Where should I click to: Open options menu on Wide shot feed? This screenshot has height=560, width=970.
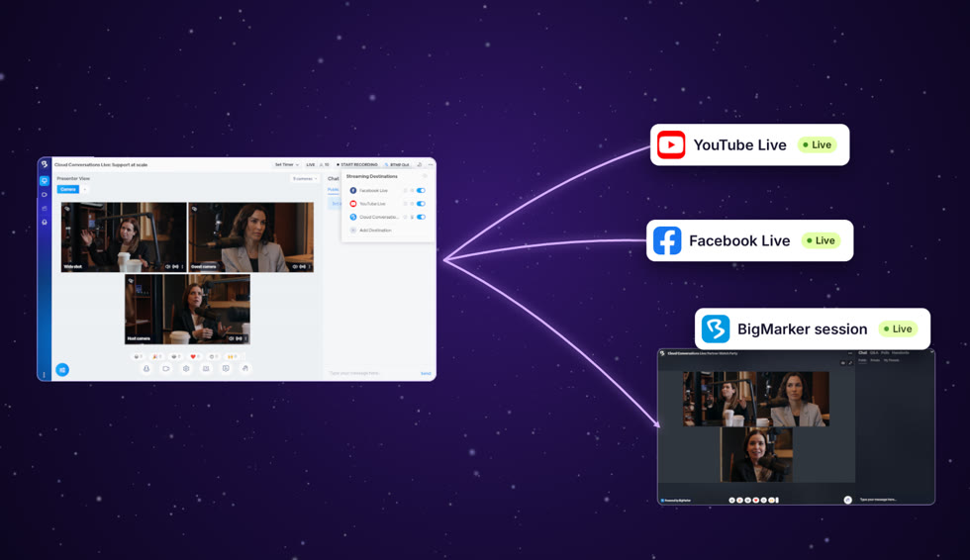[x=182, y=266]
